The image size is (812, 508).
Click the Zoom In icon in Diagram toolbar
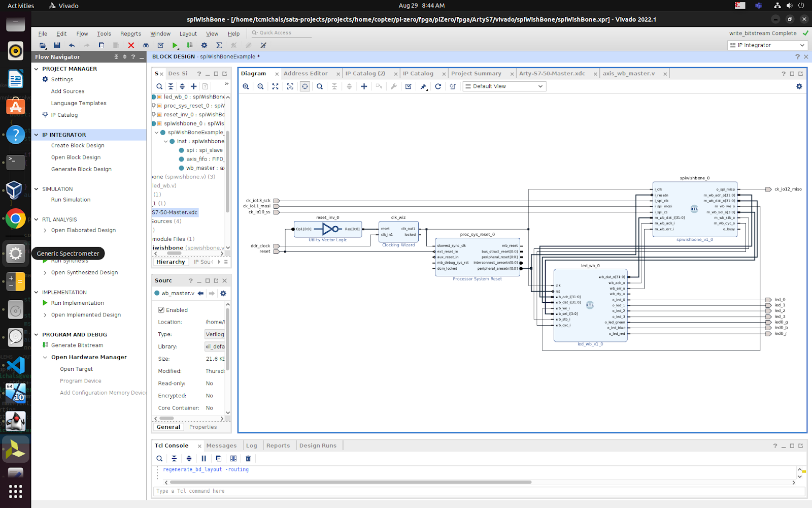click(246, 86)
